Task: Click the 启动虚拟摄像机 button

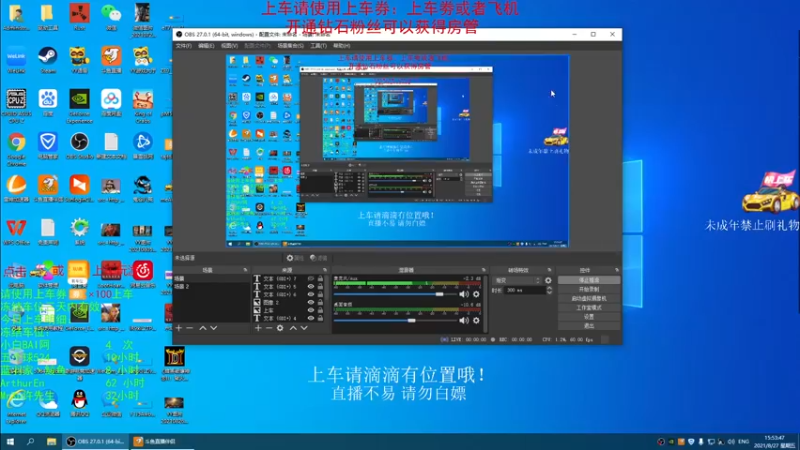Action: (x=589, y=298)
